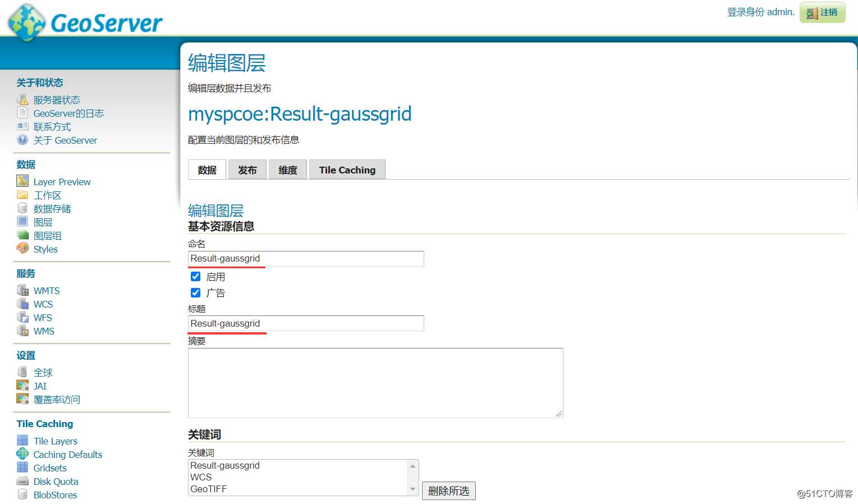Click the JAI settings icon
The height and width of the screenshot is (504, 858).
(x=22, y=385)
